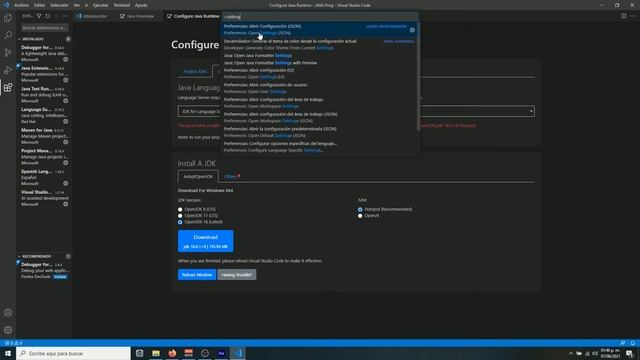Image resolution: width=640 pixels, height=360 pixels.
Task: Click Instalar for recommended Debugger for Firefox
Action: coord(60,277)
